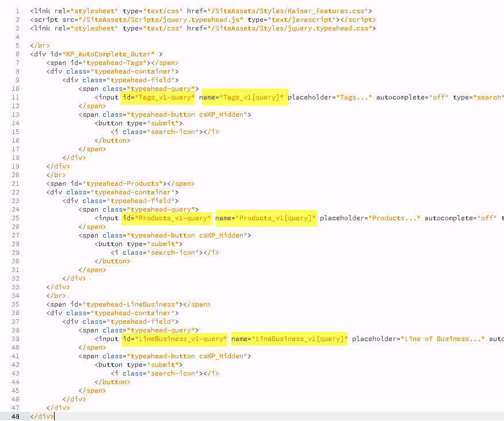This screenshot has height=421, width=504.
Task: Click the highlighted id="LineBusiness_v1-query" attribute
Action: tap(175, 339)
